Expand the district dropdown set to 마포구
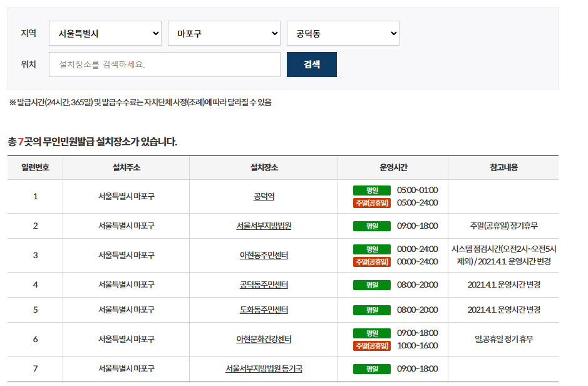Viewport: 588px width, 386px height. pyautogui.click(x=224, y=33)
